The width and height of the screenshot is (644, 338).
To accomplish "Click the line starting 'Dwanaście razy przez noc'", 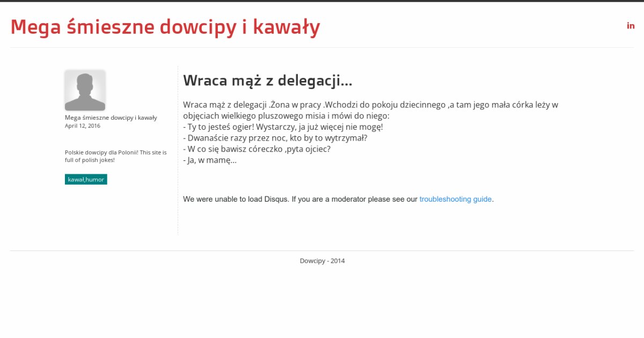I will click(275, 138).
